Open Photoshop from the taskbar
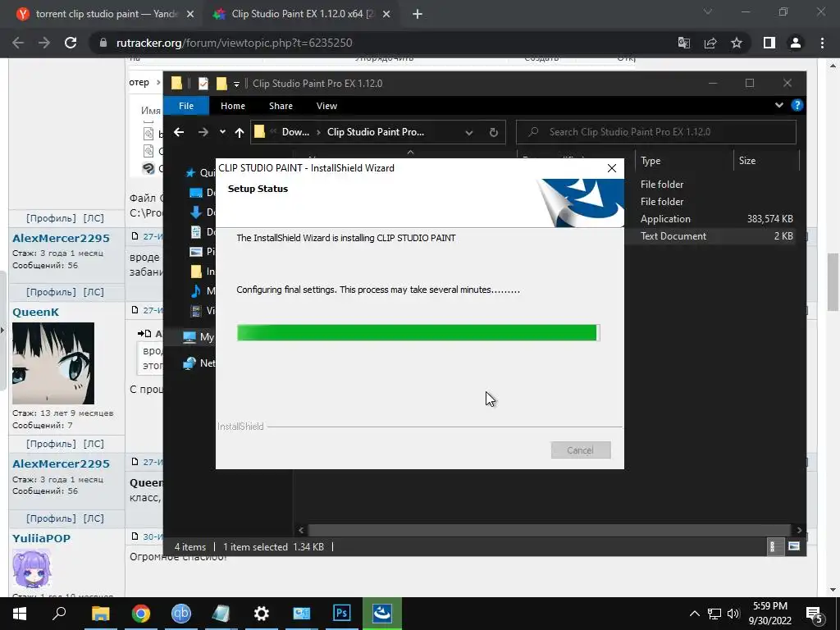Image resolution: width=840 pixels, height=630 pixels. (342, 614)
